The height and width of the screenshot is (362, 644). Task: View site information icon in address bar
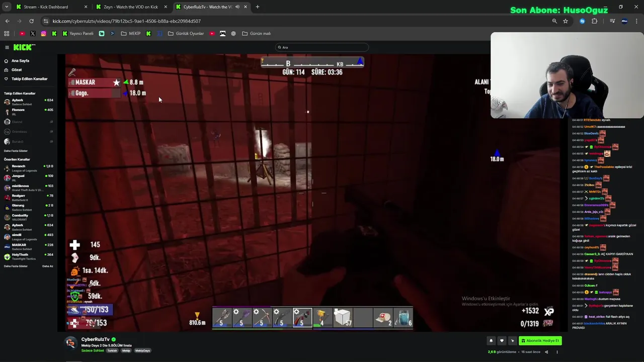point(46,21)
